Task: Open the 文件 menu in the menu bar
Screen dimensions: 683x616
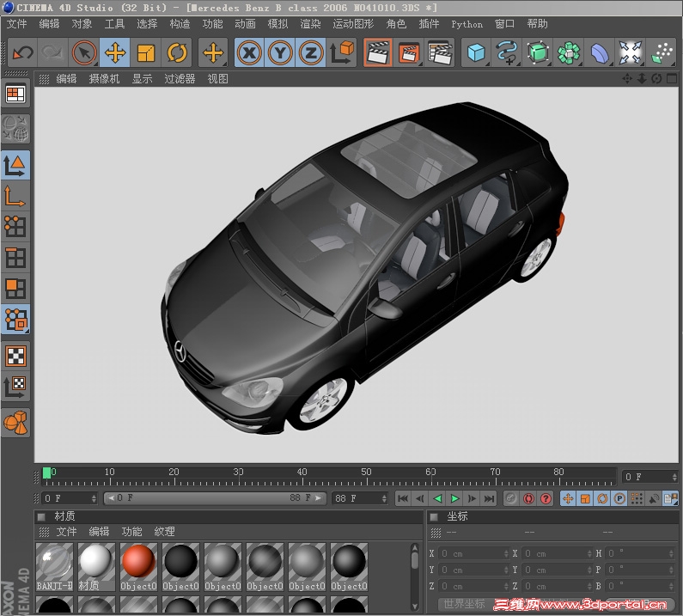Action: point(16,24)
